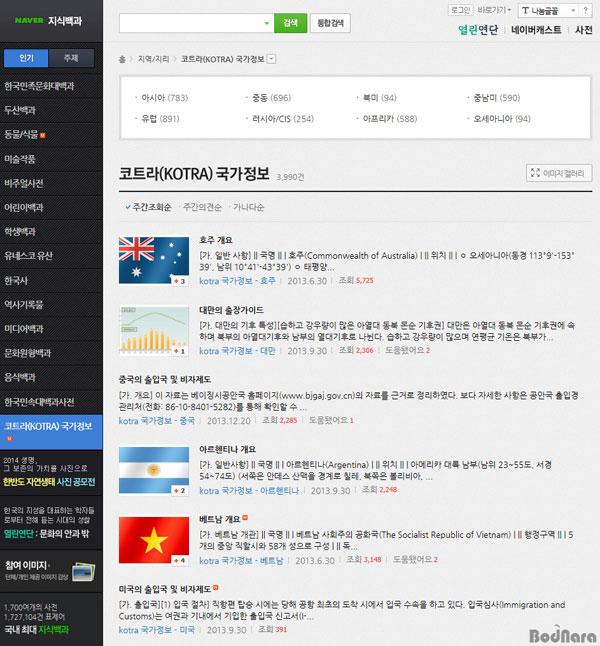
Task: Open the Argentina flag thumbnail
Action: click(154, 470)
